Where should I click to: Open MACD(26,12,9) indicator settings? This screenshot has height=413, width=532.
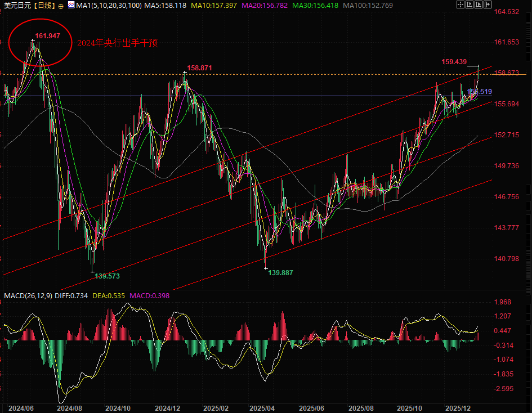[x=28, y=295]
